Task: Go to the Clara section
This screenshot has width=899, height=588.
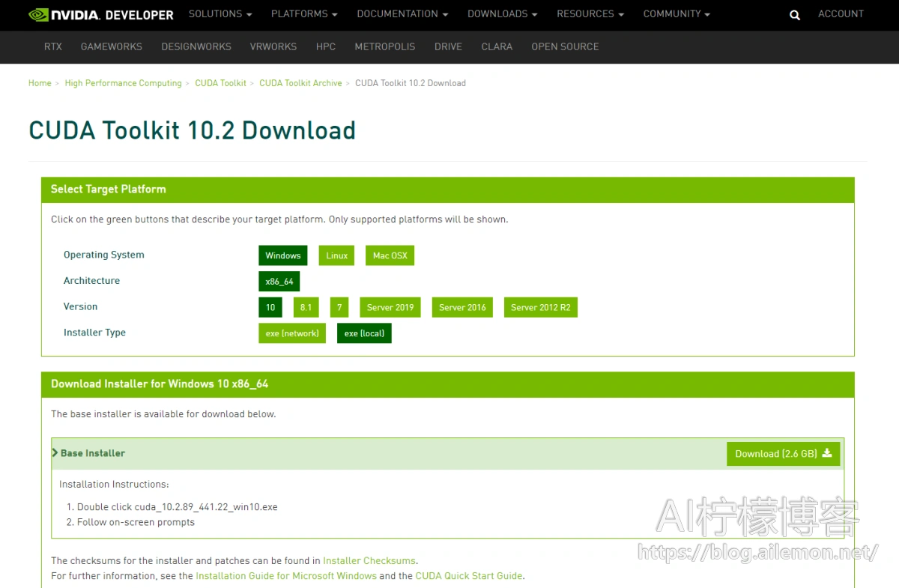Action: pyautogui.click(x=497, y=46)
